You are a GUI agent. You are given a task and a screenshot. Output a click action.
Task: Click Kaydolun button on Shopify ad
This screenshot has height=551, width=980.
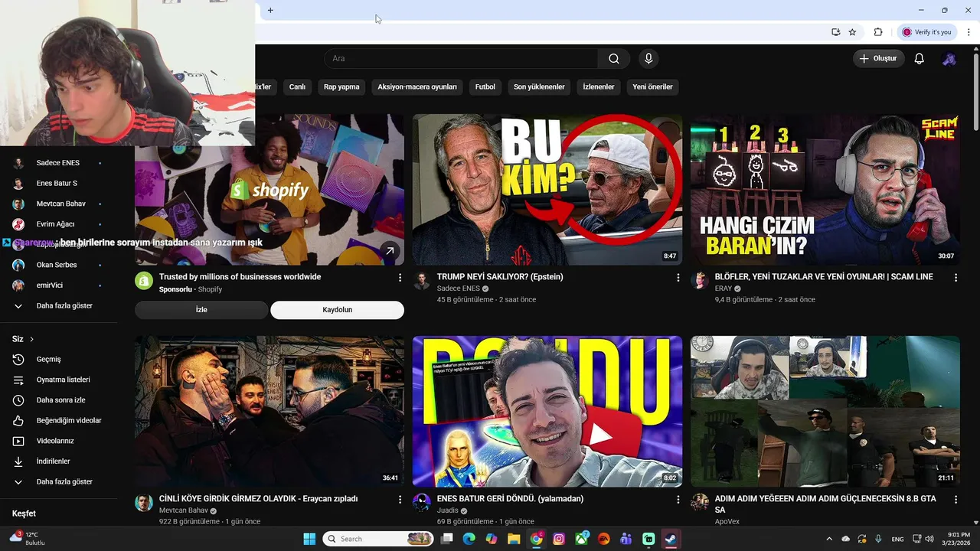[337, 310]
